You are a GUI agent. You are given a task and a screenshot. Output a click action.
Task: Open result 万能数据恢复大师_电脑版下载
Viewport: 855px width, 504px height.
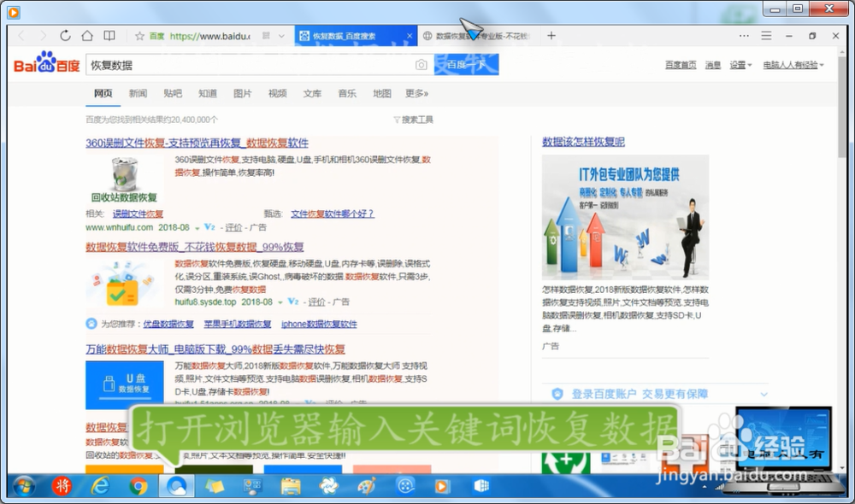215,349
